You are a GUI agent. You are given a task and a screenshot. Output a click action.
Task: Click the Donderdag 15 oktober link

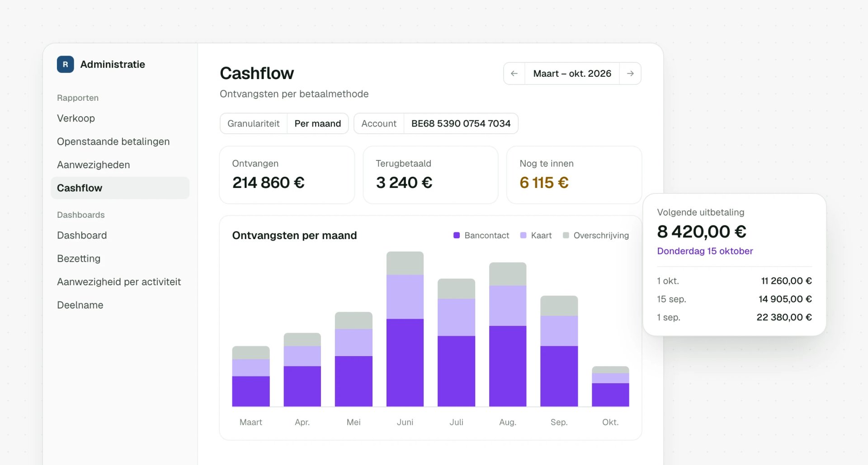pos(705,251)
